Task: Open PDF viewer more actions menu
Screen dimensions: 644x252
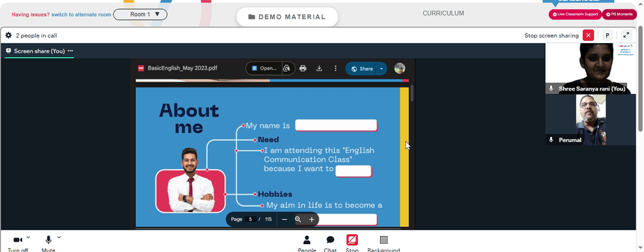Action: [x=335, y=68]
